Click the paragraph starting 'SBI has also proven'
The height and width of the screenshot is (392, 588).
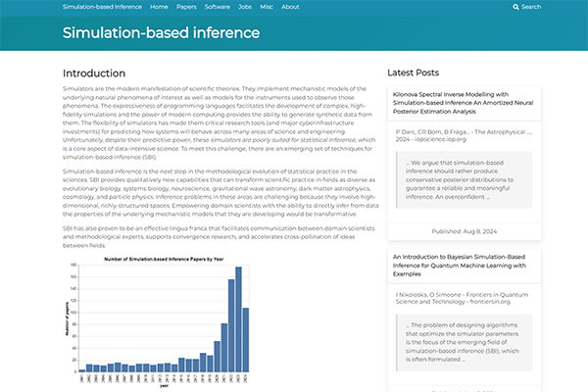pyautogui.click(x=219, y=237)
